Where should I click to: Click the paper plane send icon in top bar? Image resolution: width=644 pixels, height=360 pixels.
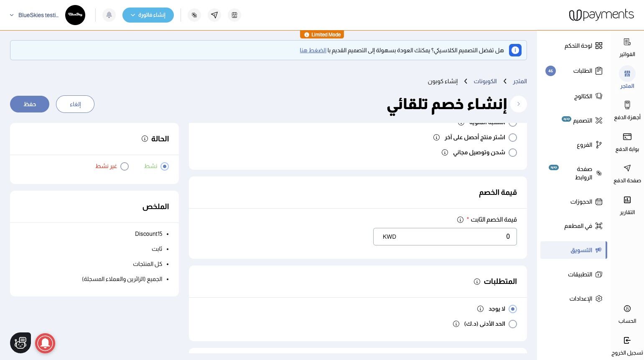click(x=214, y=15)
